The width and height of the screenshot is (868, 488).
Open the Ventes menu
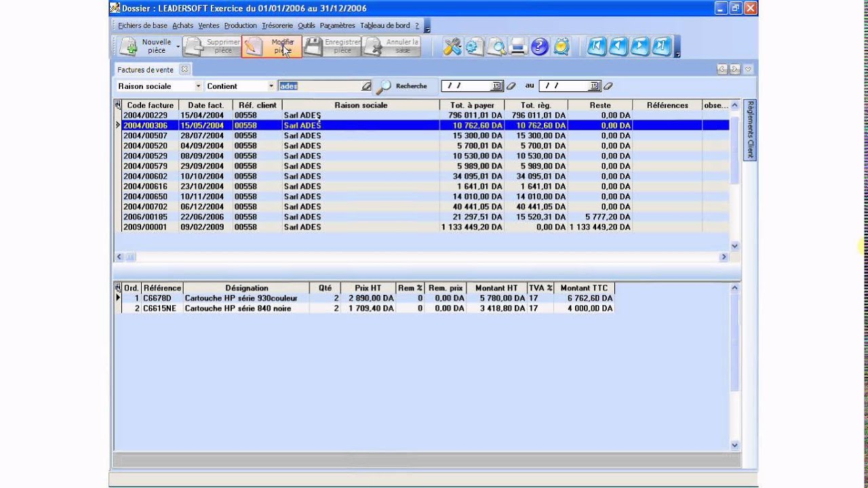(208, 25)
